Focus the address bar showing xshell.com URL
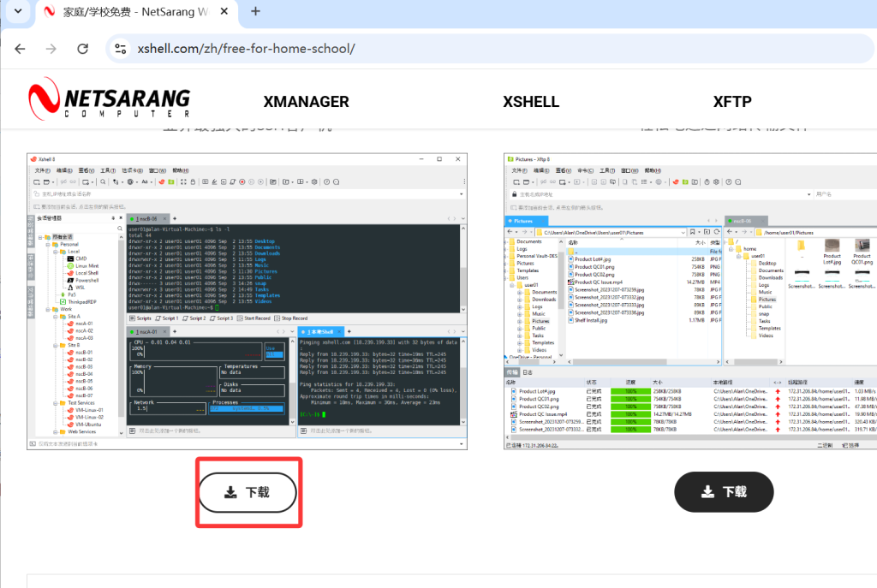 pos(428,49)
